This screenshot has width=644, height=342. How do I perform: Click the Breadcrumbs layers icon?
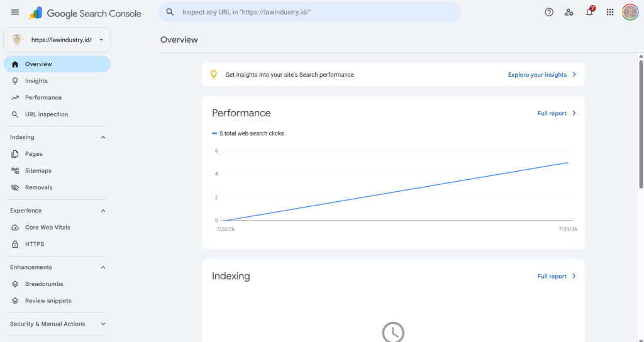pyautogui.click(x=15, y=284)
